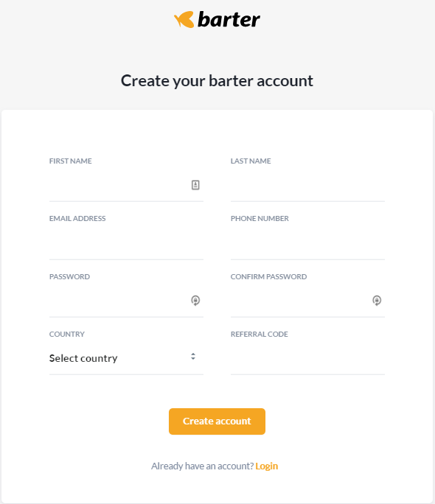Click the Create your barter account heading
This screenshot has height=504, width=435.
coord(217,80)
